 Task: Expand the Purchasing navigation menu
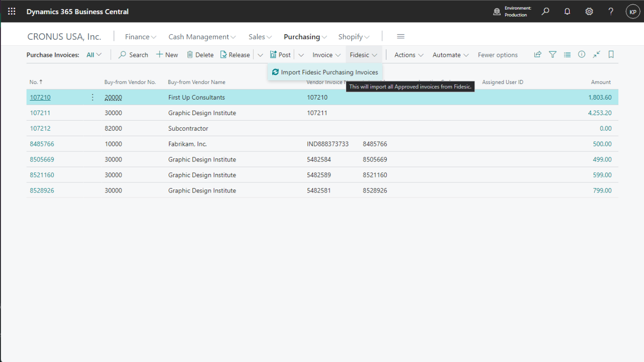coord(305,37)
